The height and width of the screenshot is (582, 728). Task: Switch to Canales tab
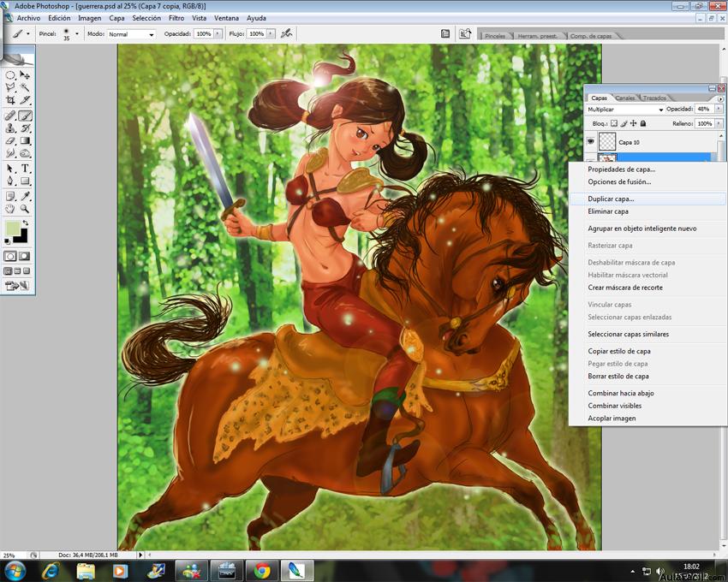625,98
